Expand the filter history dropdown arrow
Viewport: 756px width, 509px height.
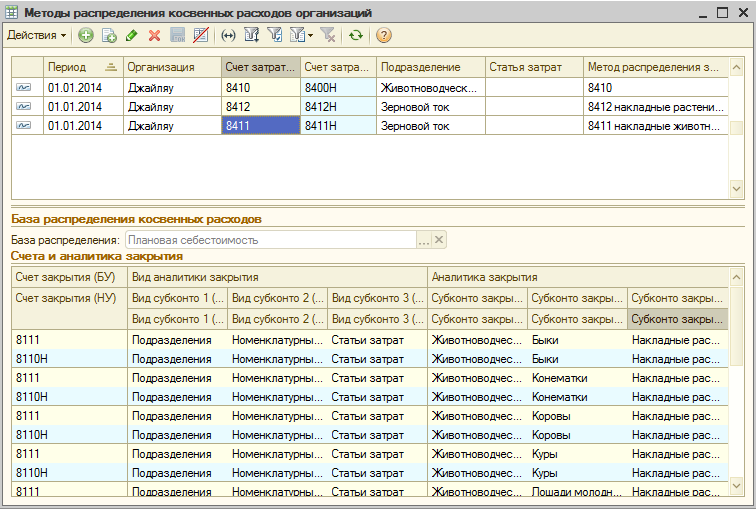pos(311,35)
